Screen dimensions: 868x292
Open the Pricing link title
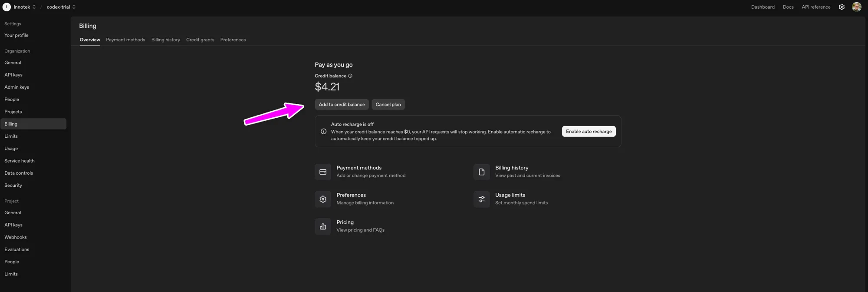click(345, 222)
